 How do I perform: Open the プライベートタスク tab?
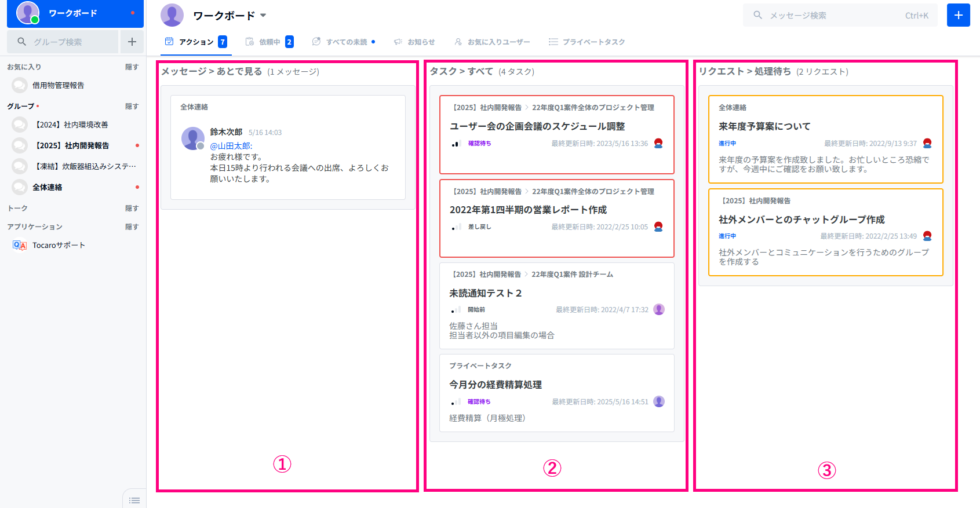pyautogui.click(x=586, y=42)
